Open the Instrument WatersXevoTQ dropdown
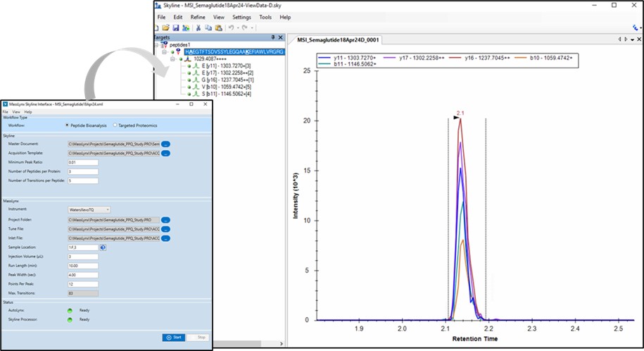The image size is (644, 351). 89,210
